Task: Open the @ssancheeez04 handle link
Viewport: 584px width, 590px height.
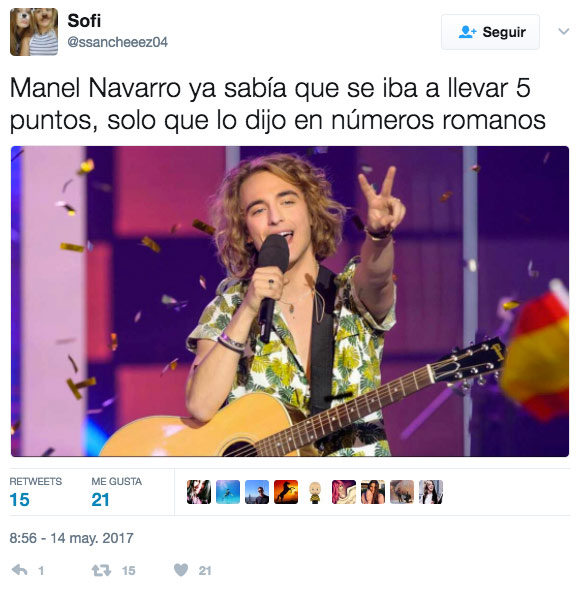Action: click(118, 42)
